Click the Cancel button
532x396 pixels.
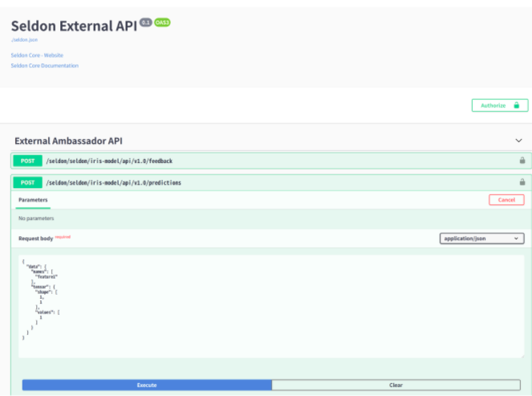[x=506, y=200]
